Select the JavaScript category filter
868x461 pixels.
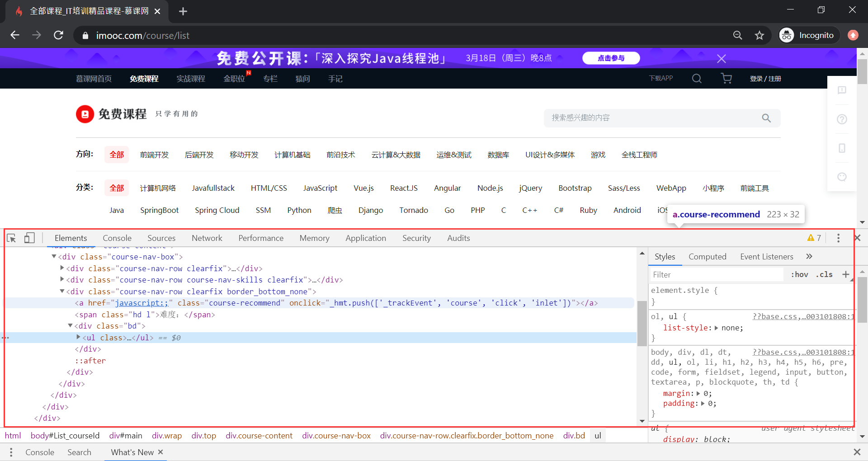pos(320,188)
